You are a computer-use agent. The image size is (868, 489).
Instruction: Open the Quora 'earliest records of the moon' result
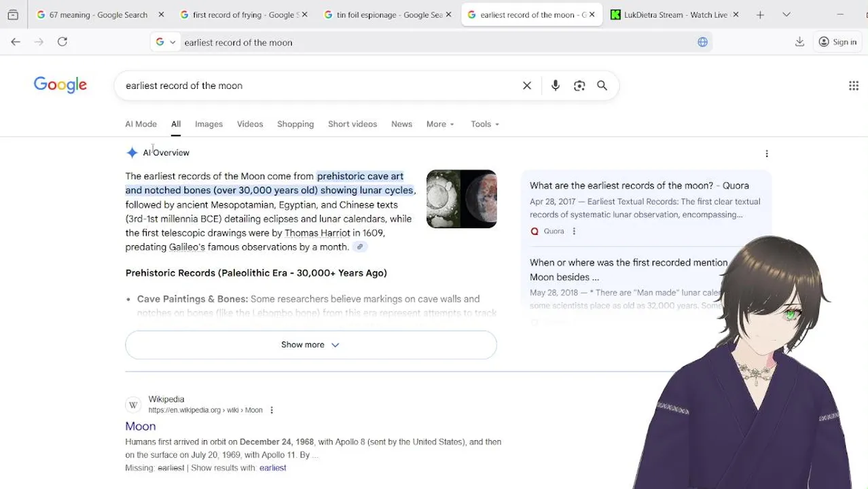coord(639,185)
